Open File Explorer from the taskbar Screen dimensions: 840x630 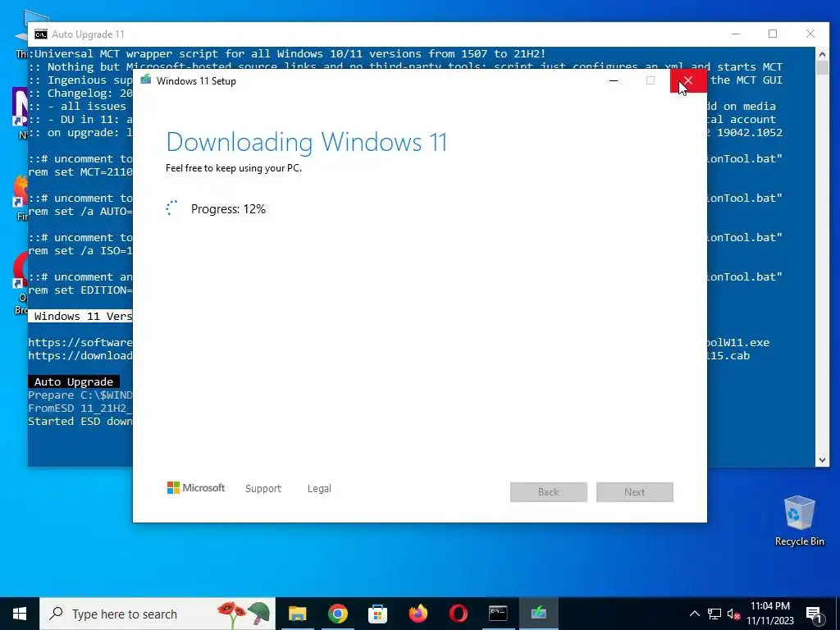pyautogui.click(x=297, y=614)
